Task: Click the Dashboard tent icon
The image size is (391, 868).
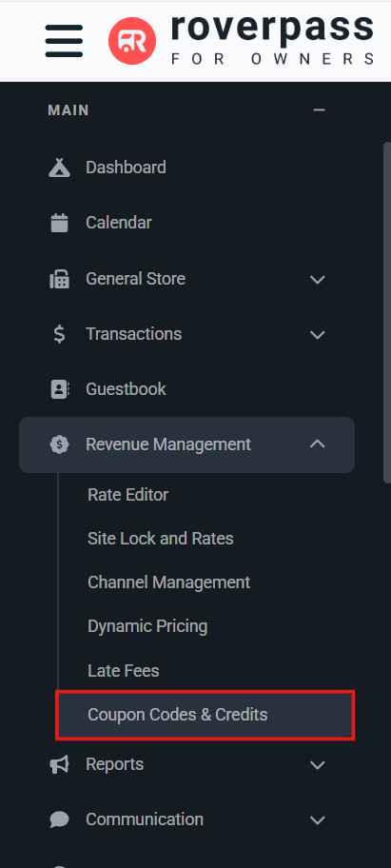Action: coord(59,168)
